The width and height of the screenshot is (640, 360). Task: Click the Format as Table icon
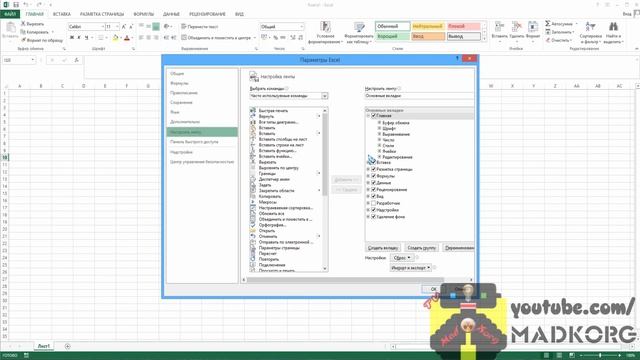(x=359, y=27)
